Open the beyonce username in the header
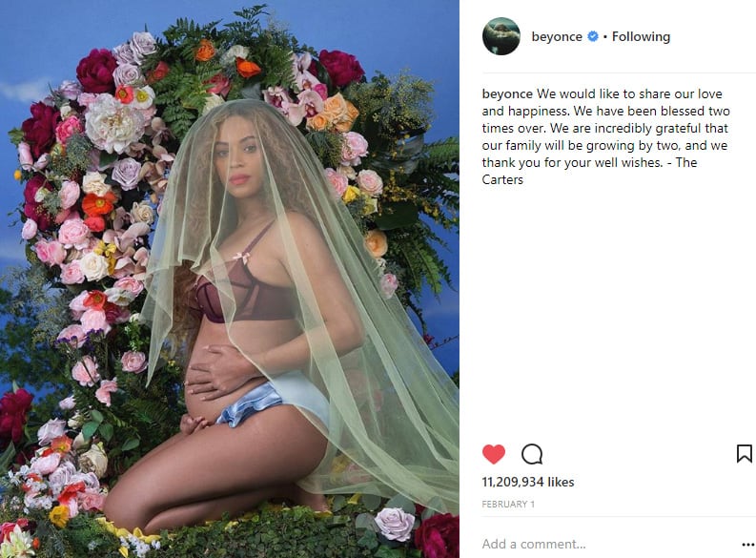The image size is (756, 558). [x=557, y=36]
